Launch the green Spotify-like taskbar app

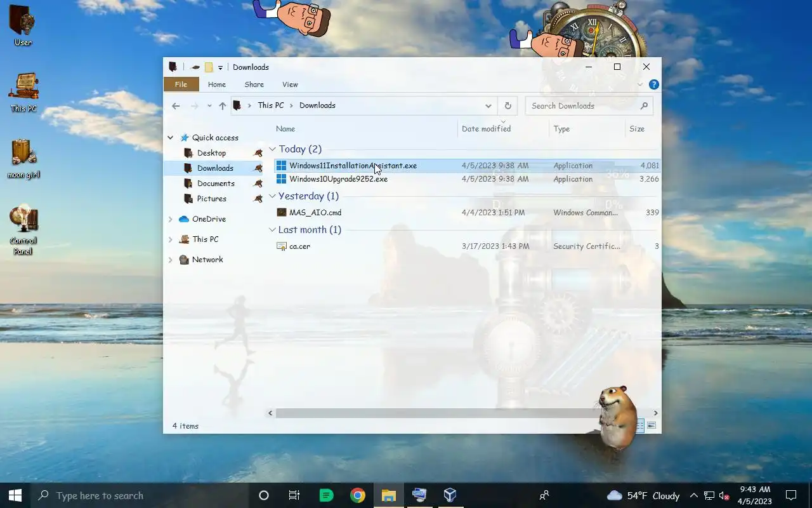[x=327, y=495]
